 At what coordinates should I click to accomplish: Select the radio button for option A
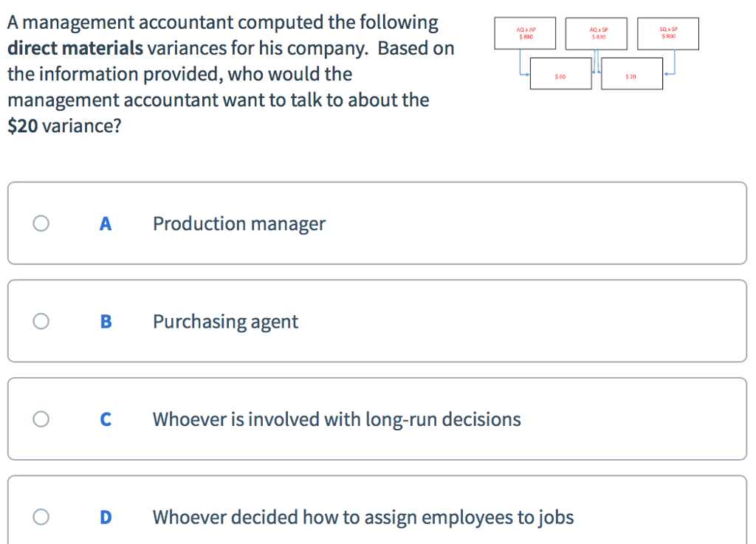(x=41, y=223)
